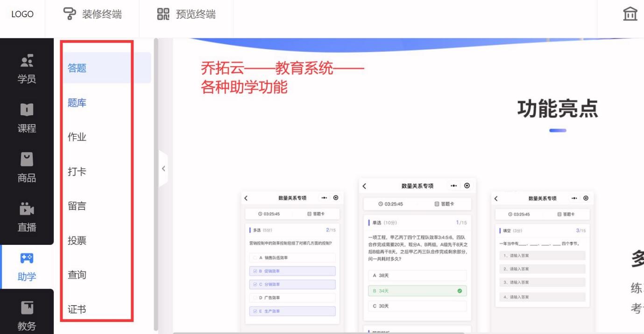Open the 投票 submenu item
The height and width of the screenshot is (334, 644).
(77, 241)
